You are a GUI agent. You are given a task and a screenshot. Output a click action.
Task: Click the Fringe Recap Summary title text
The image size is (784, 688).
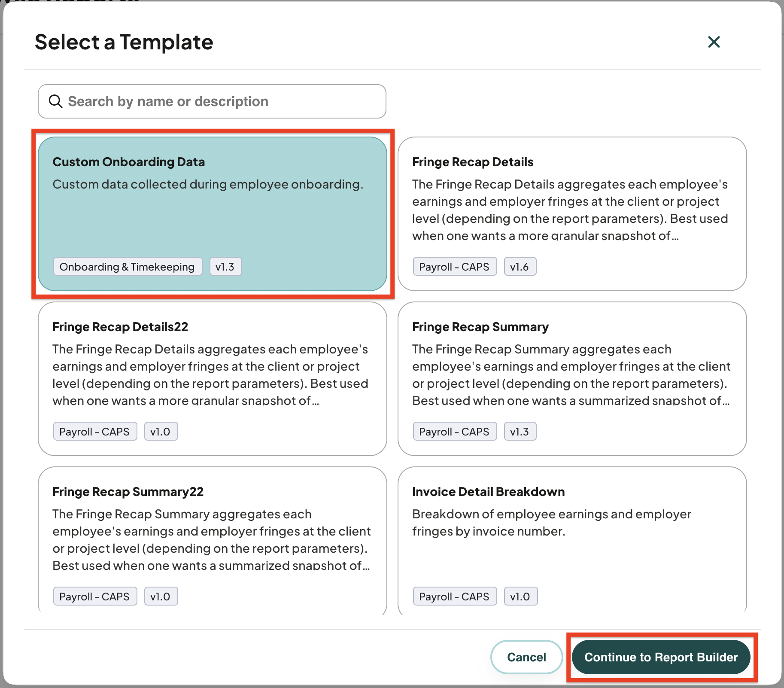[480, 327]
